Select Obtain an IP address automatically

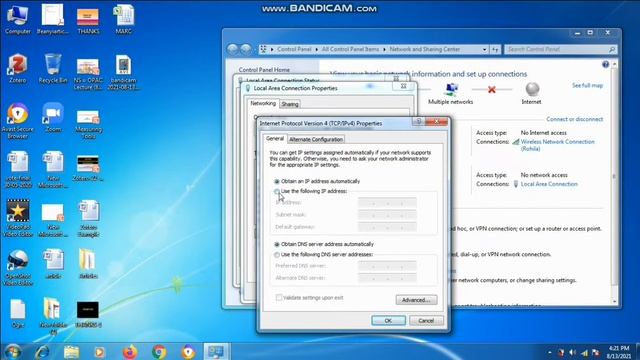point(277,181)
